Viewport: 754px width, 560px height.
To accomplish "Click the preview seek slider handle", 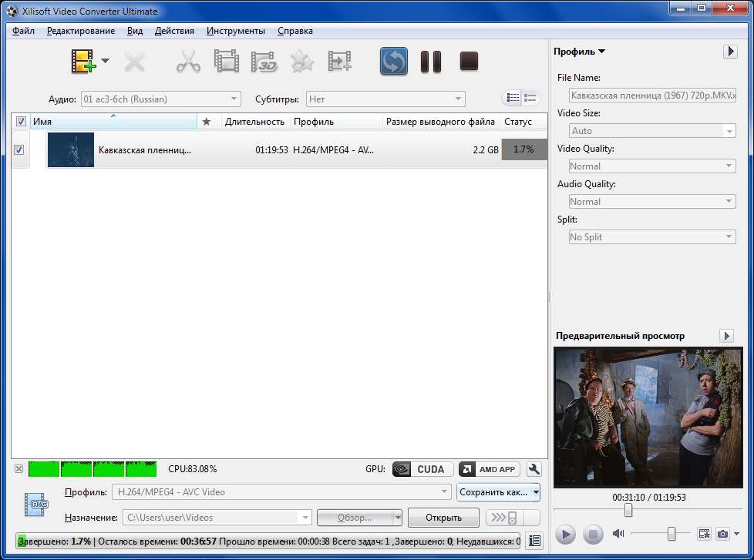I will coord(628,510).
